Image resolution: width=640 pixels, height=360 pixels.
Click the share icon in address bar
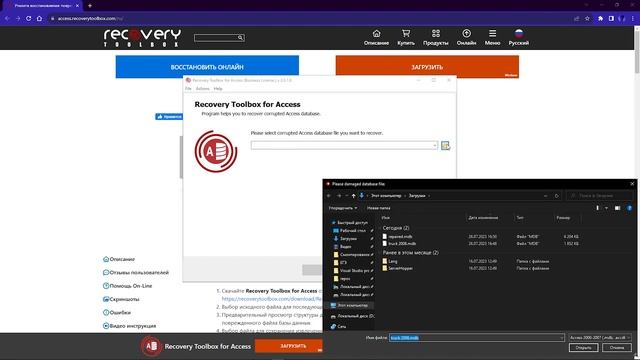click(x=576, y=18)
